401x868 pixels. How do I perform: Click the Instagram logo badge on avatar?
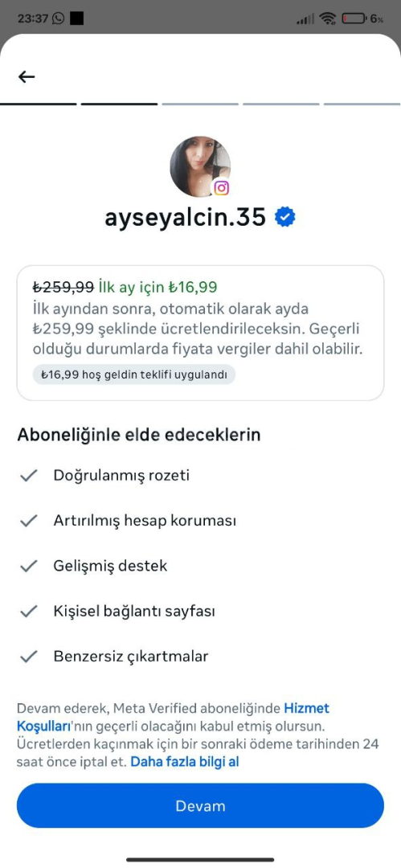click(222, 188)
